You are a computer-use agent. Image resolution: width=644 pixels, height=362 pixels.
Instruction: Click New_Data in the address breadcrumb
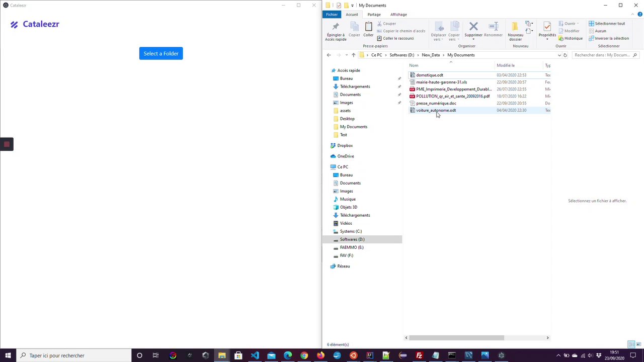coord(431,55)
